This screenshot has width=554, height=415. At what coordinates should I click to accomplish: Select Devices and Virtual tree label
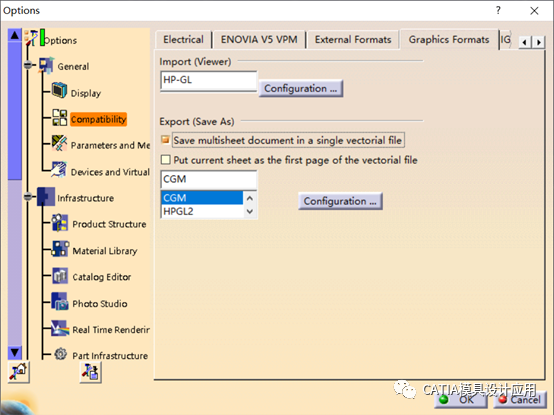pos(110,172)
